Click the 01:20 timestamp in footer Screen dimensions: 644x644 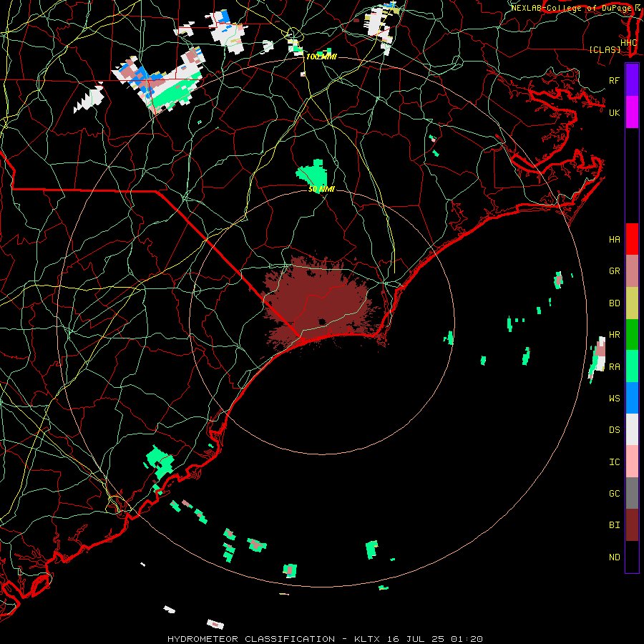click(467, 639)
